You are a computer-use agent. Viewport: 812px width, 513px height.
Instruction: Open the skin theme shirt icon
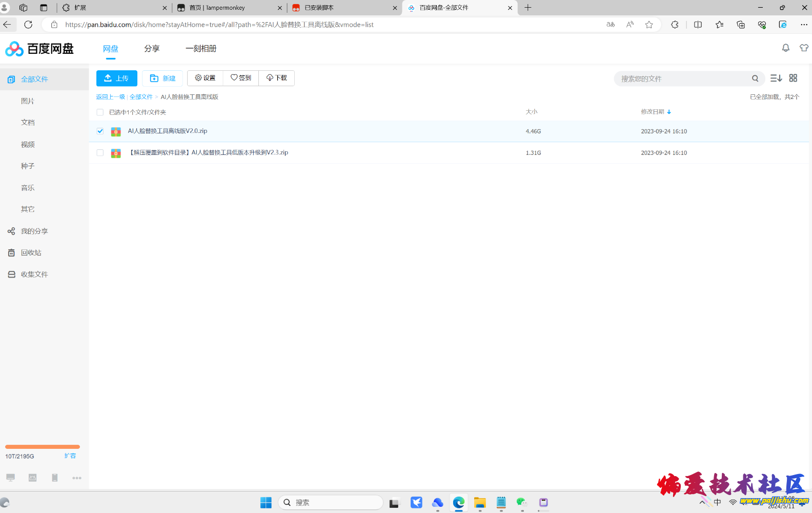[x=804, y=48]
